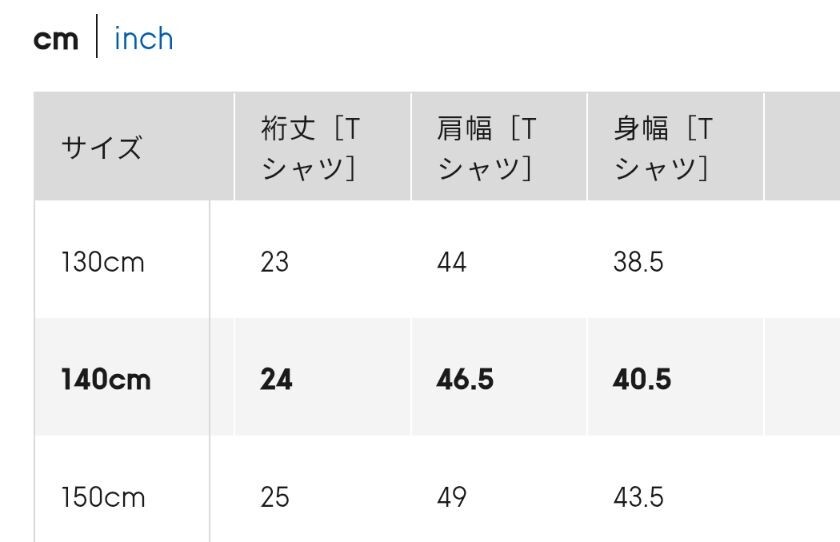Viewport: 840px width, 542px height.
Task: Click the 44 shoulder width value
Action: 451,262
